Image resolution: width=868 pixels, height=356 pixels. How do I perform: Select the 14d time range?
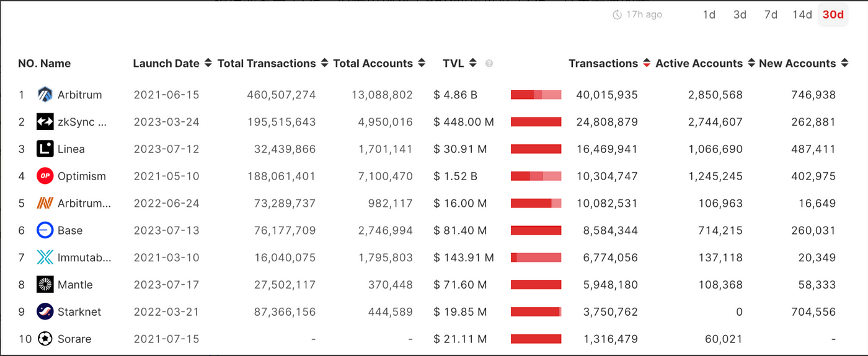pyautogui.click(x=802, y=15)
